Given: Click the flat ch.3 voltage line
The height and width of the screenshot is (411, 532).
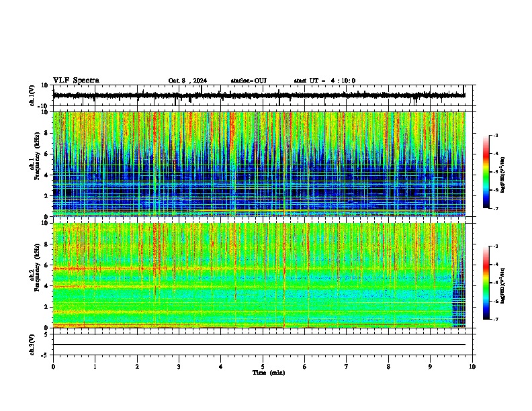Looking at the screenshot, I should click(259, 345).
